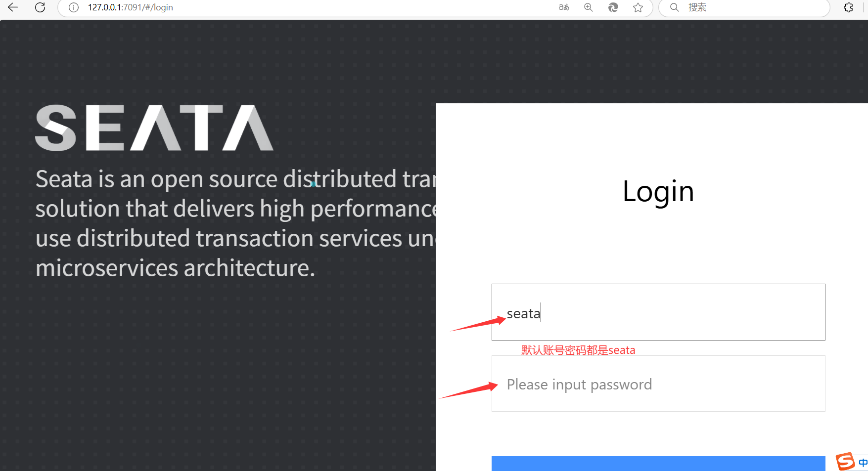
Task: Reload the Seata login page
Action: click(40, 7)
